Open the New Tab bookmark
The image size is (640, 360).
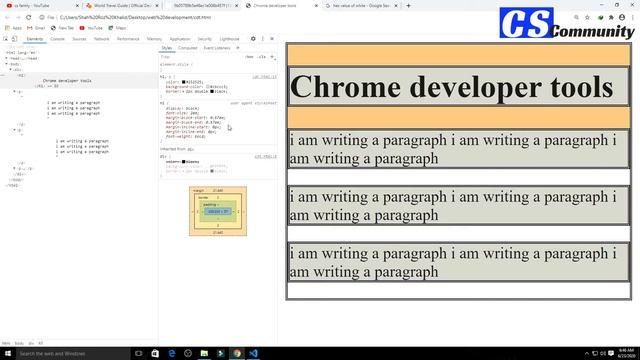[x=62, y=28]
